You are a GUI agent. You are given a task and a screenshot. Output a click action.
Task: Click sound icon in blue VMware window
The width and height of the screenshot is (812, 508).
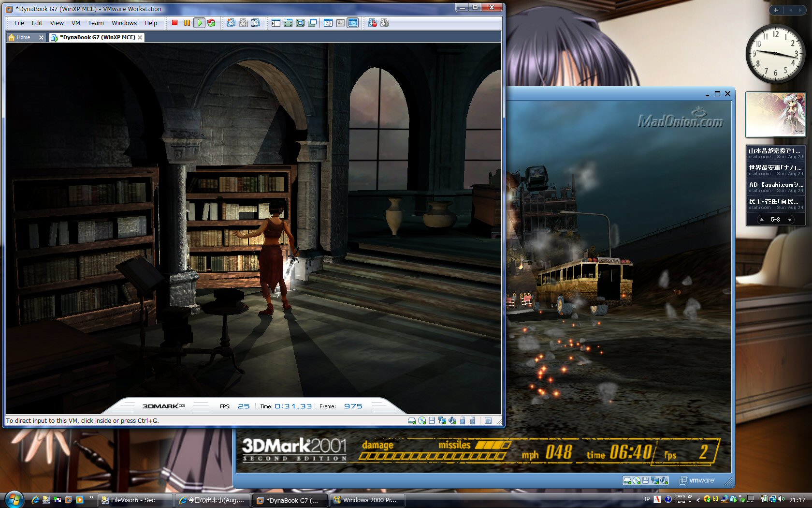click(664, 480)
